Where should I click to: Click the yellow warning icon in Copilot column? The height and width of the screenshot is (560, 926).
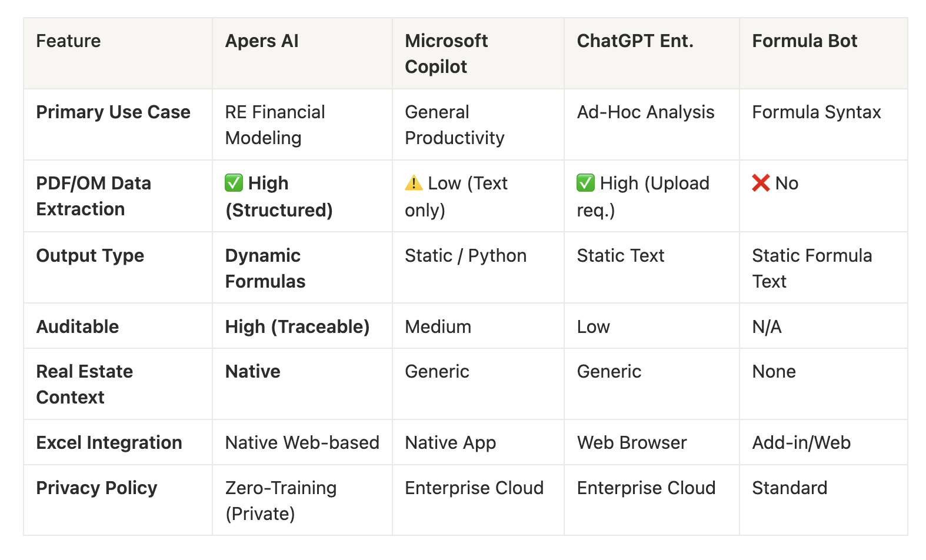[414, 183]
